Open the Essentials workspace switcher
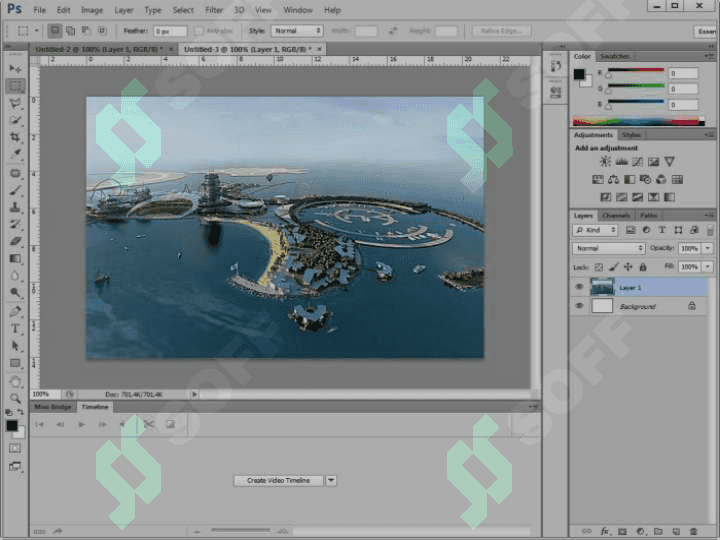Screen dimensions: 720x540 pyautogui.click(x=706, y=31)
